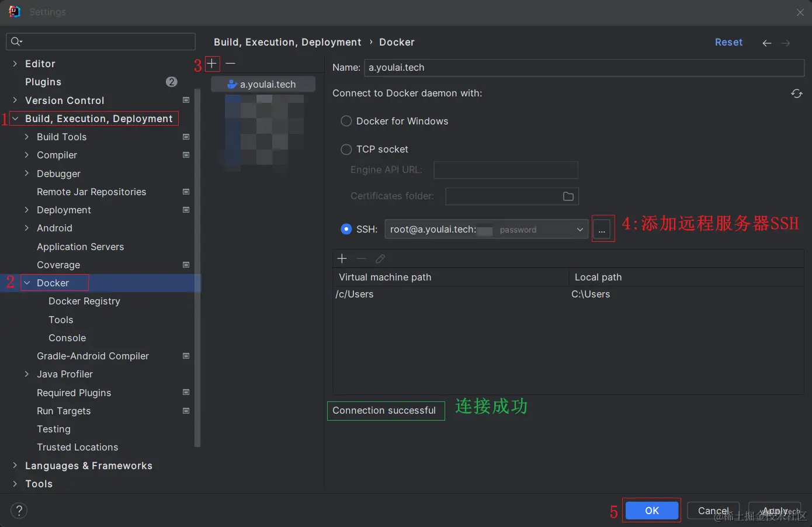Open the help question mark button
The width and height of the screenshot is (812, 527).
tap(19, 511)
